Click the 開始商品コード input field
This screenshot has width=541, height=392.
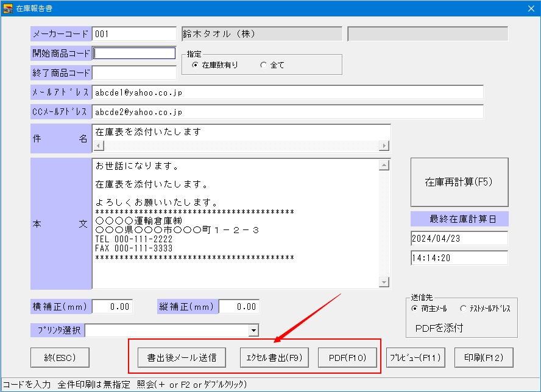point(134,53)
